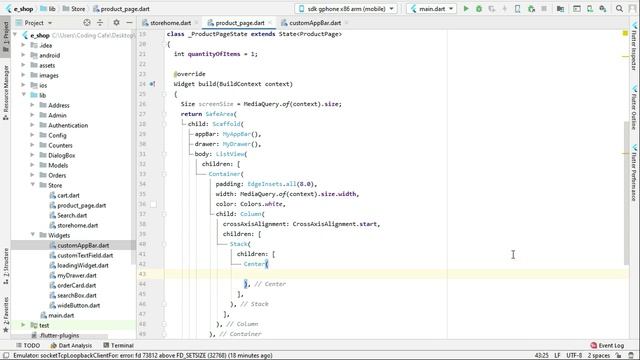Screen dimensions: 640x360
Task: Click the product_page.dart breadcrumb
Action: (121, 9)
